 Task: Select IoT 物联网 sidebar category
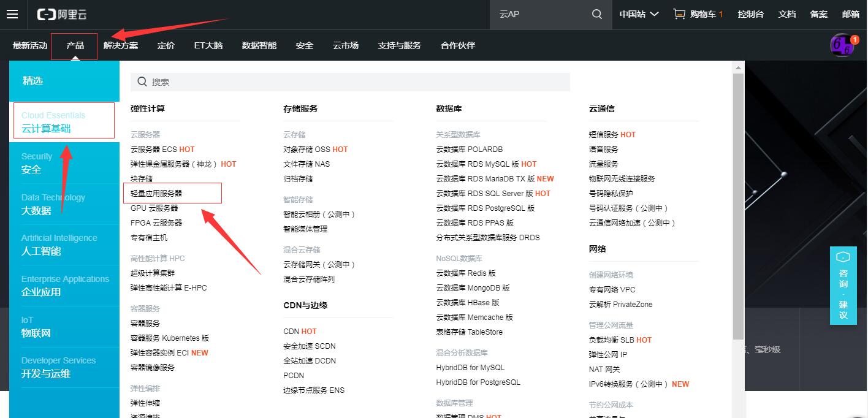pos(64,327)
